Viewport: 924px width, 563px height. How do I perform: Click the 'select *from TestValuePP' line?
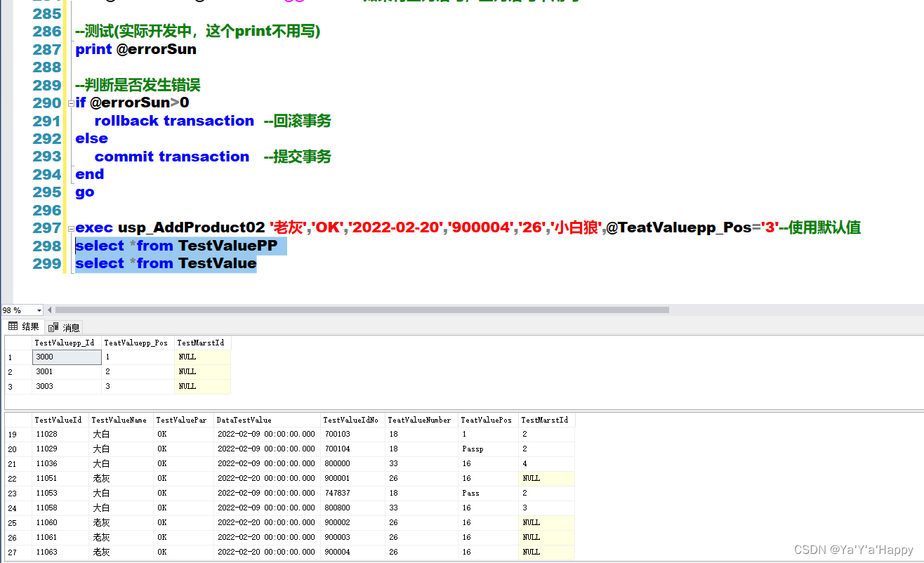pos(176,246)
